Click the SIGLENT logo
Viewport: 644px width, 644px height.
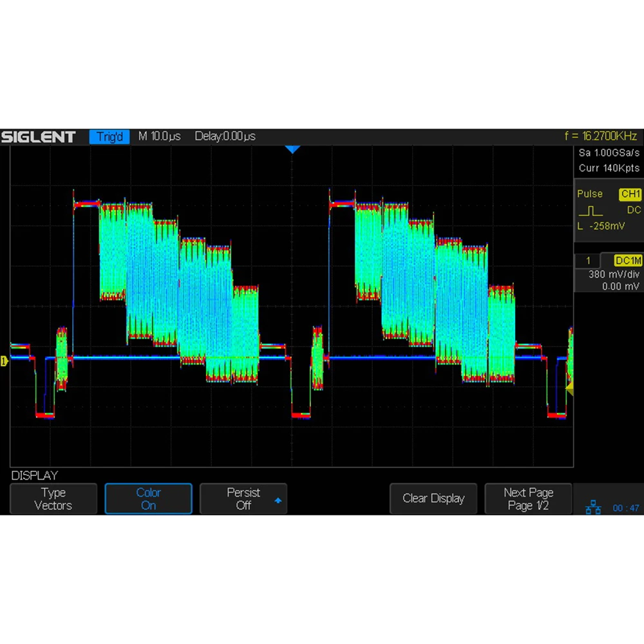(38, 137)
